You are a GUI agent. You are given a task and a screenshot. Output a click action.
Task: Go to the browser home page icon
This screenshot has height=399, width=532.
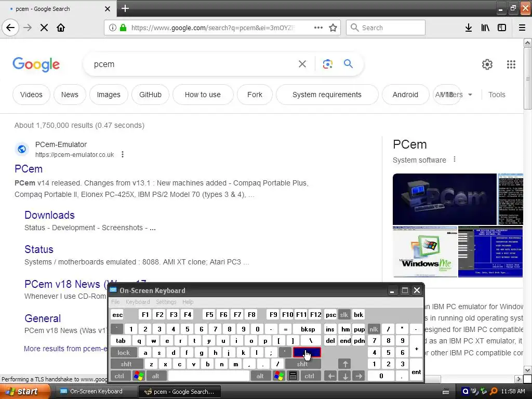[x=61, y=28]
